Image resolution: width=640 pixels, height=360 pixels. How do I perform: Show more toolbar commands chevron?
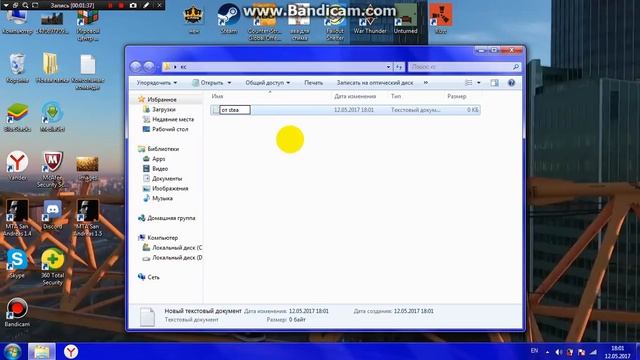pyautogui.click(x=425, y=83)
